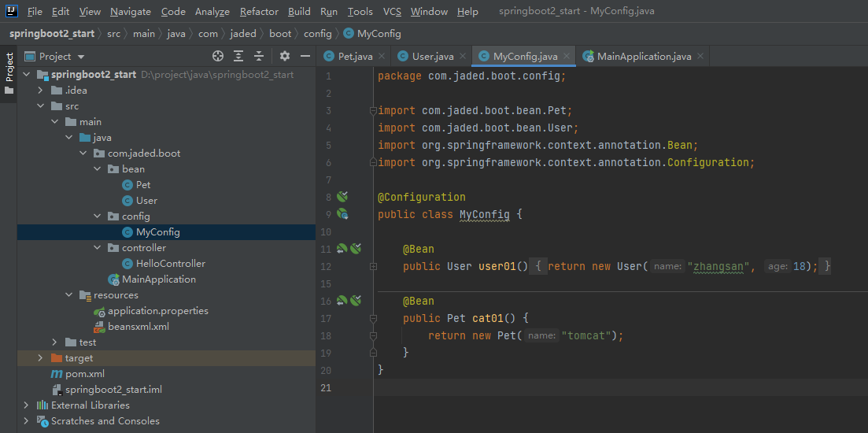Image resolution: width=868 pixels, height=433 pixels.
Task: Expand the target folder
Action: click(40, 358)
